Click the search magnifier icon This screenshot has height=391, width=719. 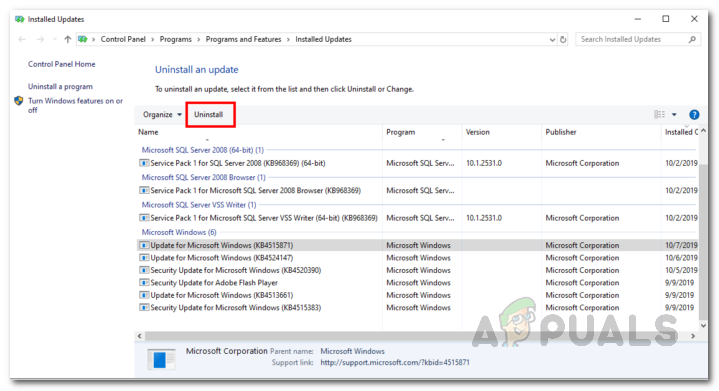pos(692,39)
